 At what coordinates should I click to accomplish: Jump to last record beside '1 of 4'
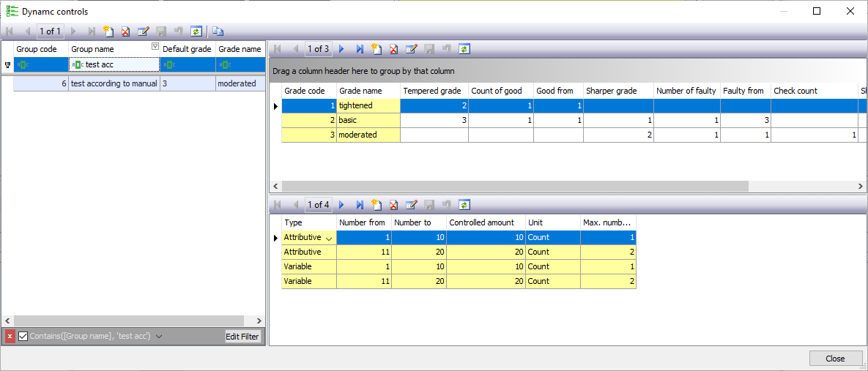coord(359,205)
